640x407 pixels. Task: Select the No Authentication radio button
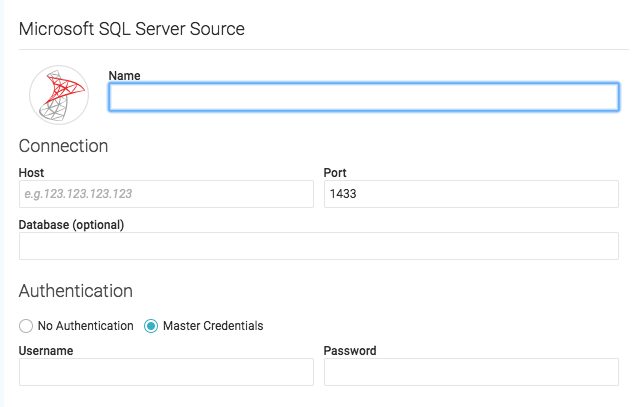pyautogui.click(x=26, y=326)
